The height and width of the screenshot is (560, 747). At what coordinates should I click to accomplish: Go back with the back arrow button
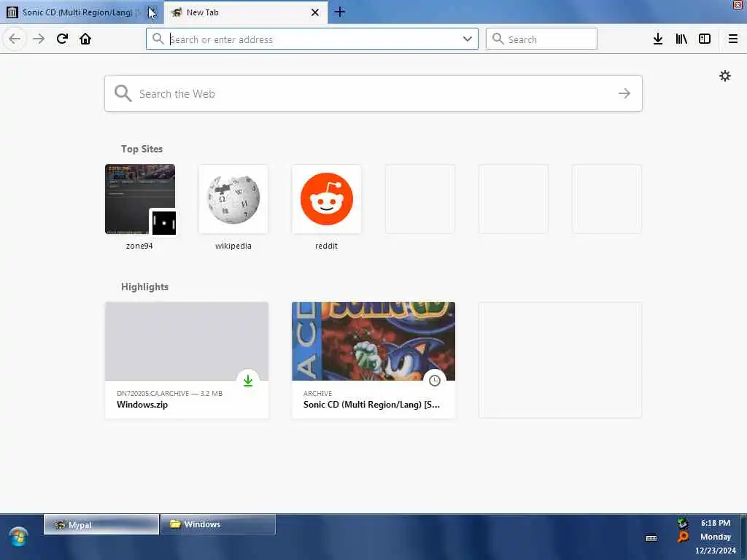tap(15, 39)
